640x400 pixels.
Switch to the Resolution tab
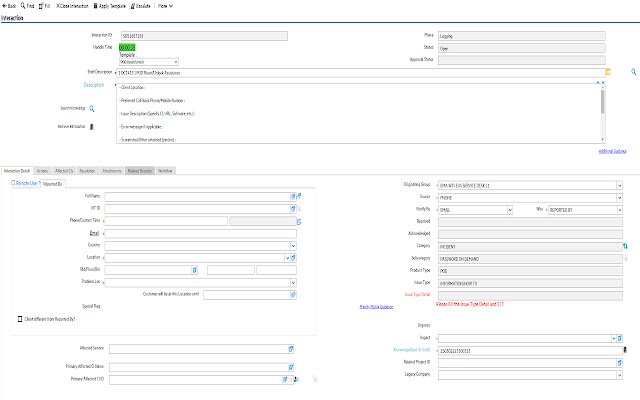coord(87,171)
